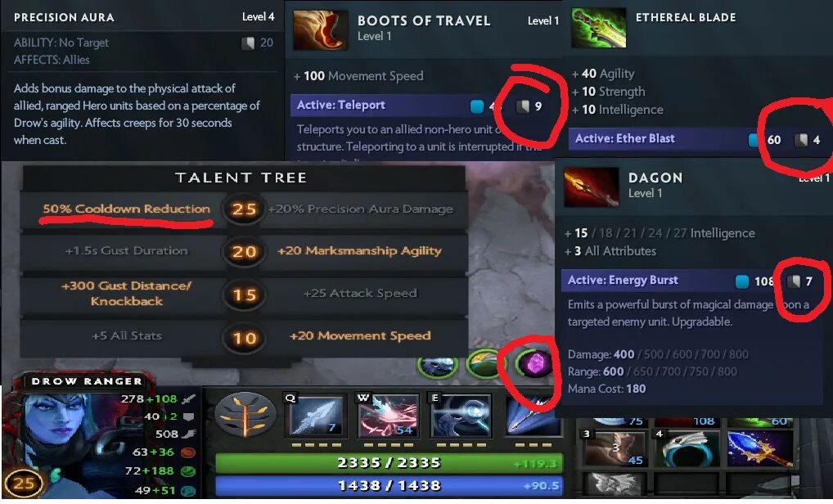Screen dimensions: 833x504
Task: Click the ring item in slot 4
Action: click(x=687, y=448)
